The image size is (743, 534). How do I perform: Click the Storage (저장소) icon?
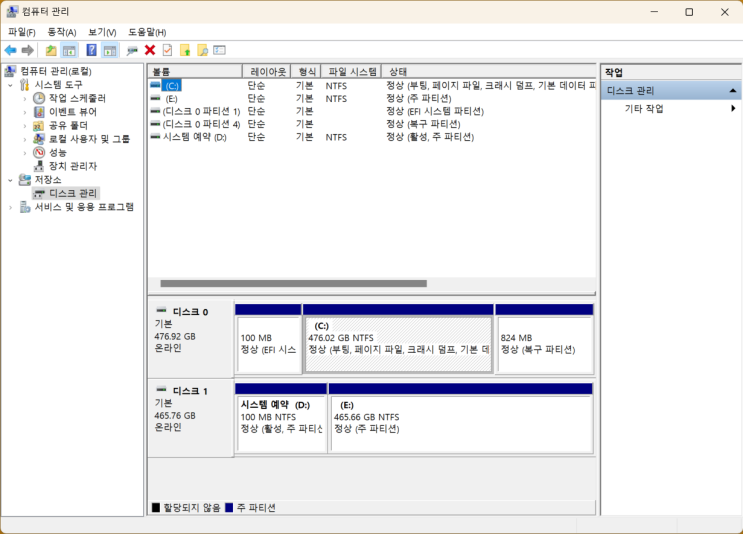tap(25, 180)
